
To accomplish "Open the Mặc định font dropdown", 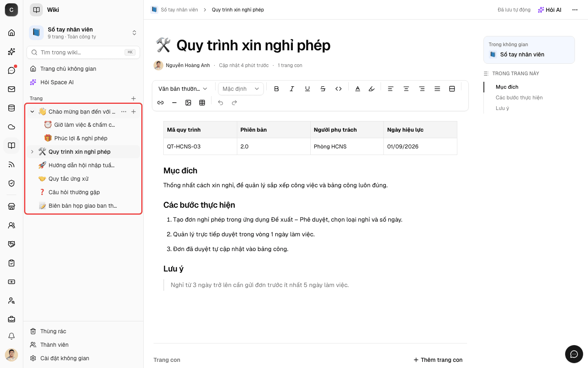I will 241,89.
